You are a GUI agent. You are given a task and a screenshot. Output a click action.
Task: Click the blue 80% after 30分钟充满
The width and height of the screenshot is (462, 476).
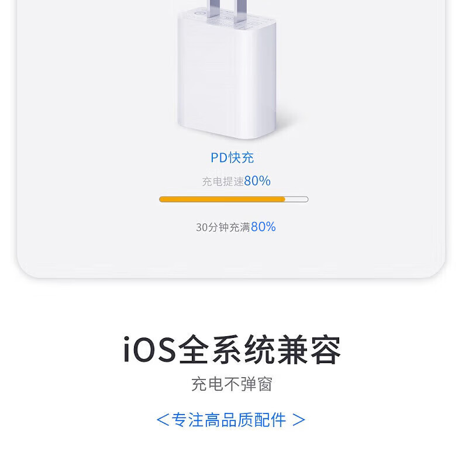point(263,226)
